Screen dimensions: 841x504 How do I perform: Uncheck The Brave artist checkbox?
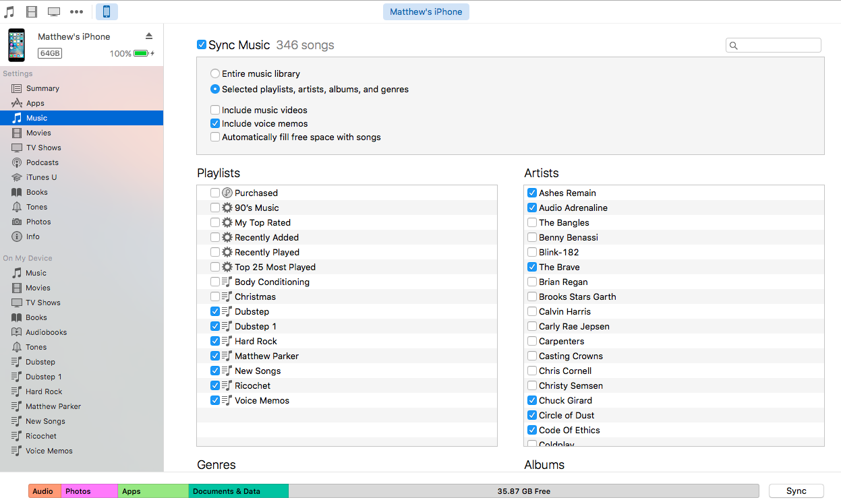click(x=532, y=267)
